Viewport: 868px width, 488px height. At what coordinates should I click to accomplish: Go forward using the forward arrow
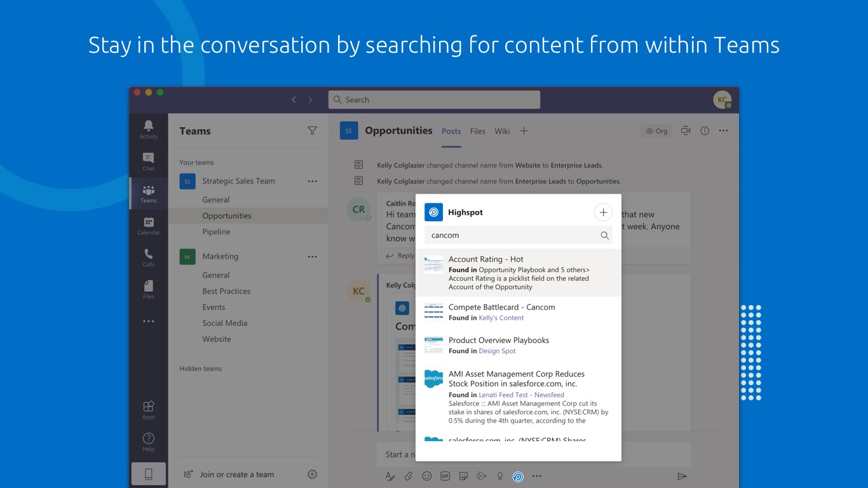click(310, 100)
